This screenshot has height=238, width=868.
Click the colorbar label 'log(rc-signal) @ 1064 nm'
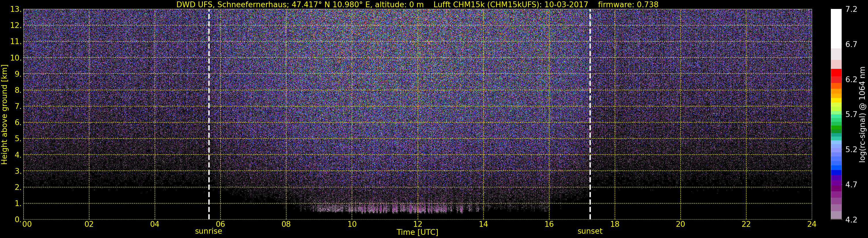pos(862,114)
